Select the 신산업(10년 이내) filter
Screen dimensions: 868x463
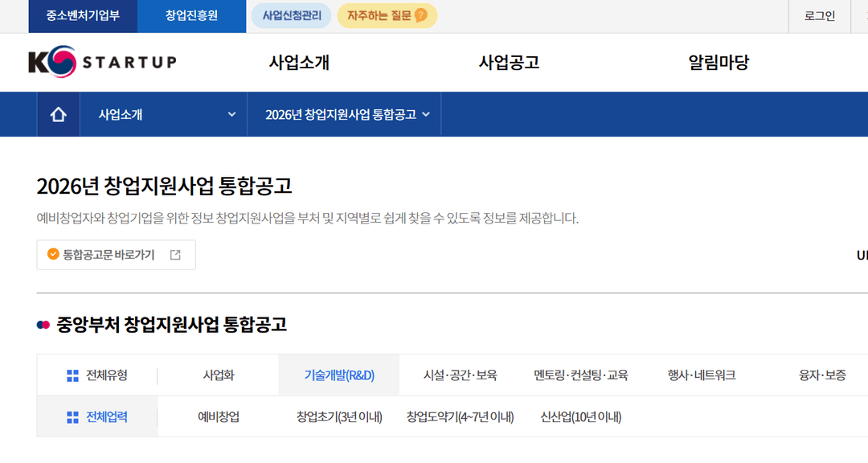581,417
